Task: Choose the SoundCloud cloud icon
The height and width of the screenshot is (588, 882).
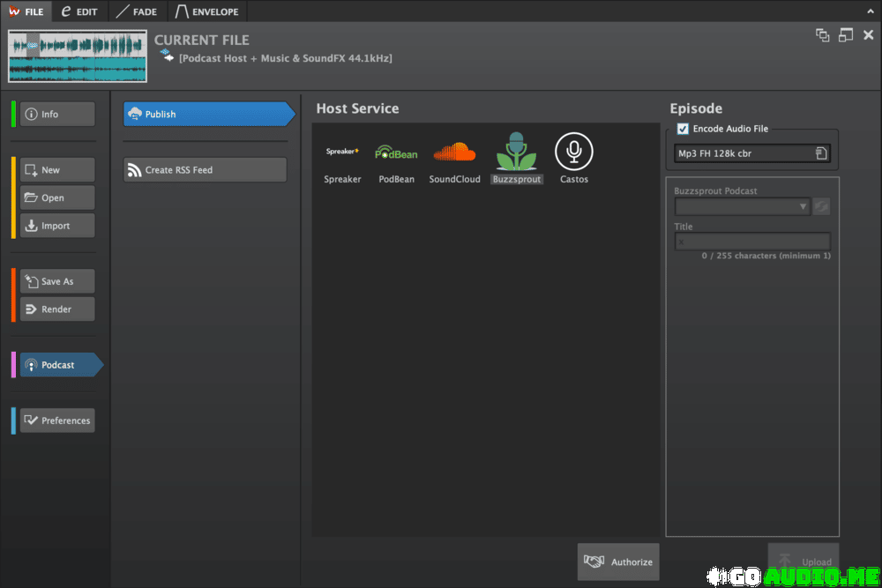Action: pos(454,153)
